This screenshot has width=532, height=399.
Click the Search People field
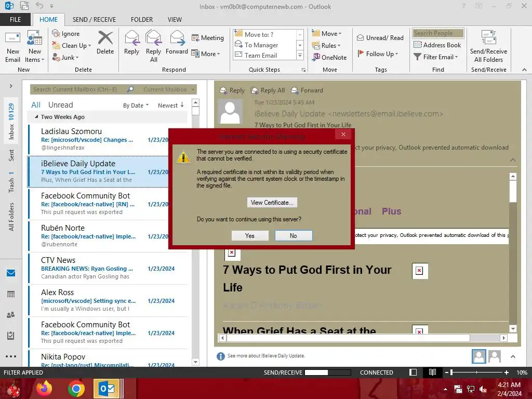pyautogui.click(x=438, y=33)
